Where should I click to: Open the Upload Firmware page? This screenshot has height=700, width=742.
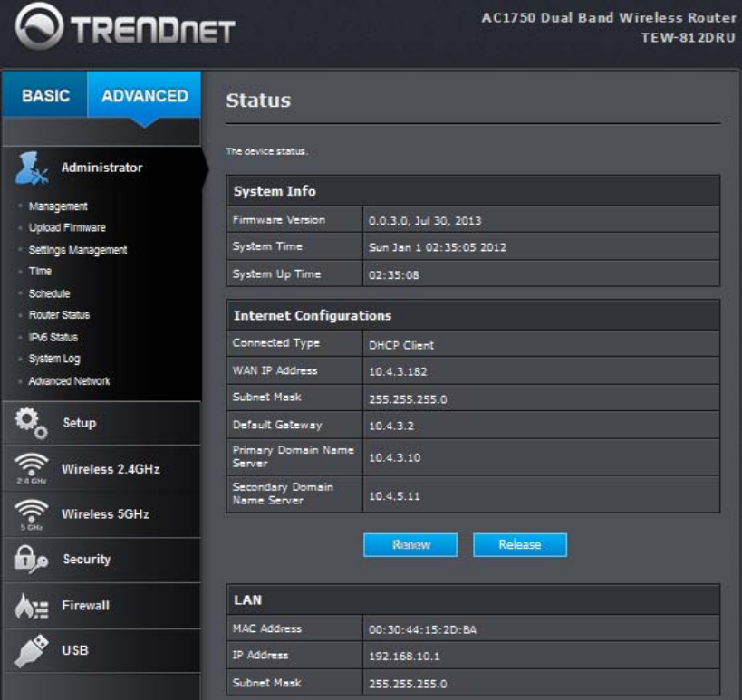[67, 227]
